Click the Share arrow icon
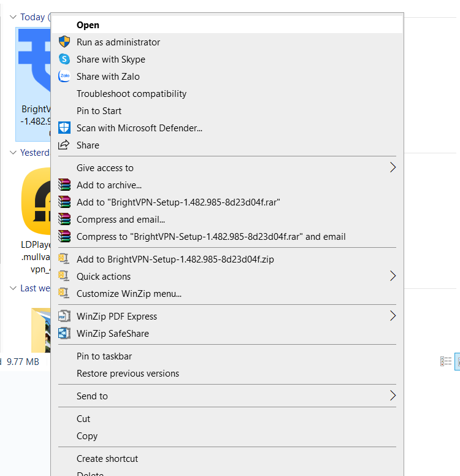The width and height of the screenshot is (460, 476). 64,145
